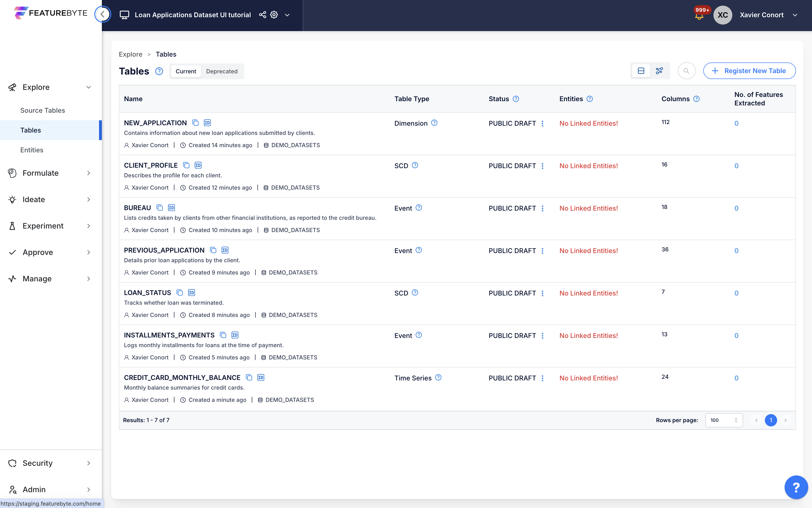
Task: Click next page arrow in pagination
Action: 785,420
